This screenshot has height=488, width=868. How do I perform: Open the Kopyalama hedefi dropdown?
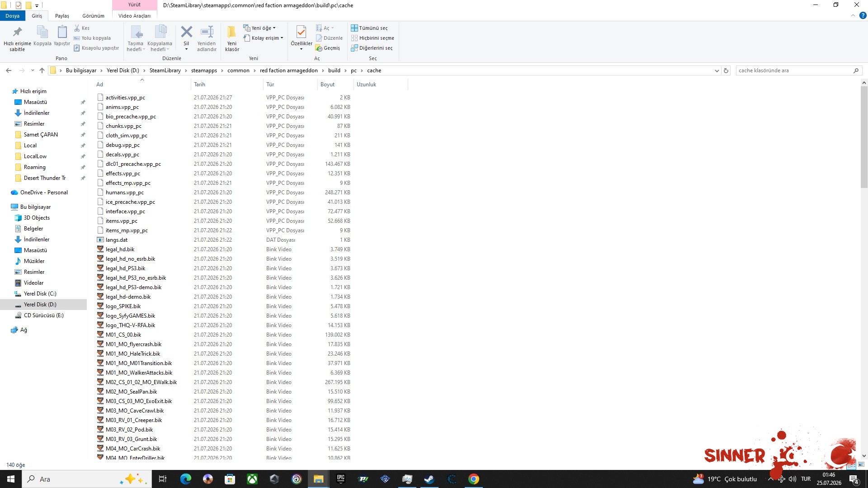pos(160,38)
